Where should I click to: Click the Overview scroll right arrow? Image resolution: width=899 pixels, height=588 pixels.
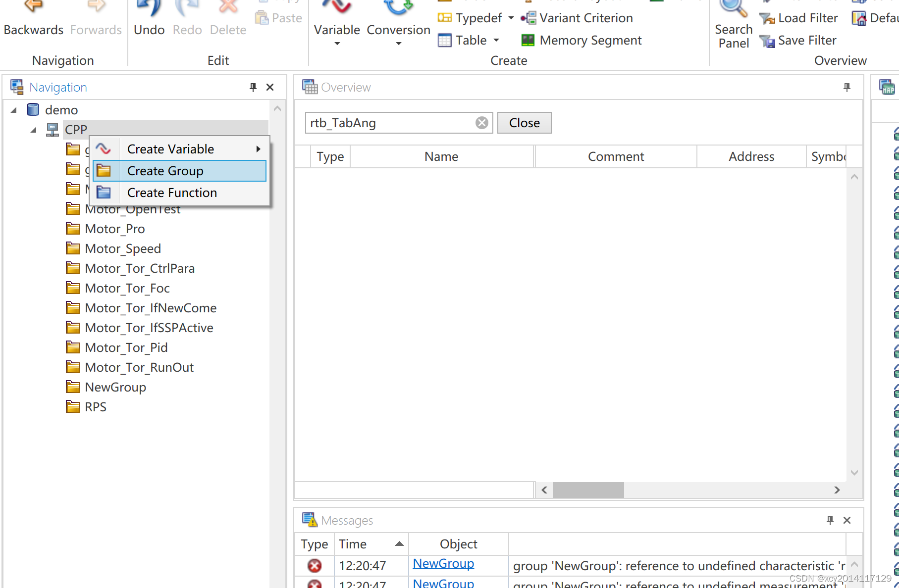click(837, 490)
